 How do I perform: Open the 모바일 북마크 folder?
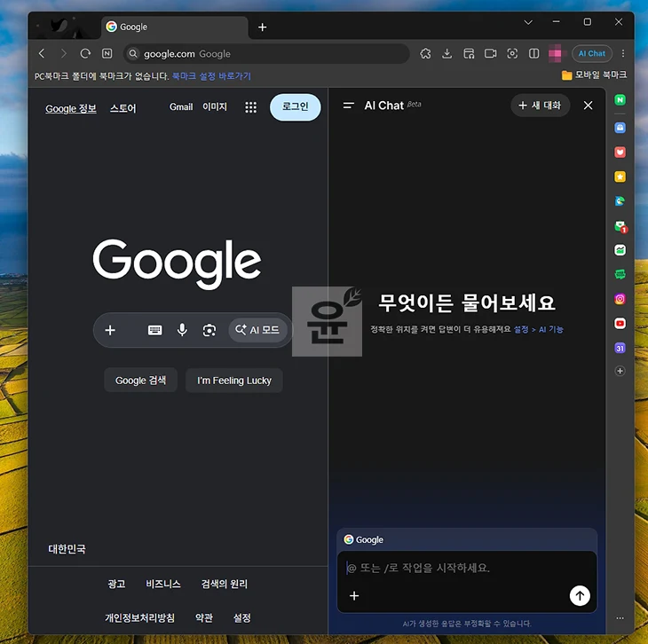[x=594, y=75]
